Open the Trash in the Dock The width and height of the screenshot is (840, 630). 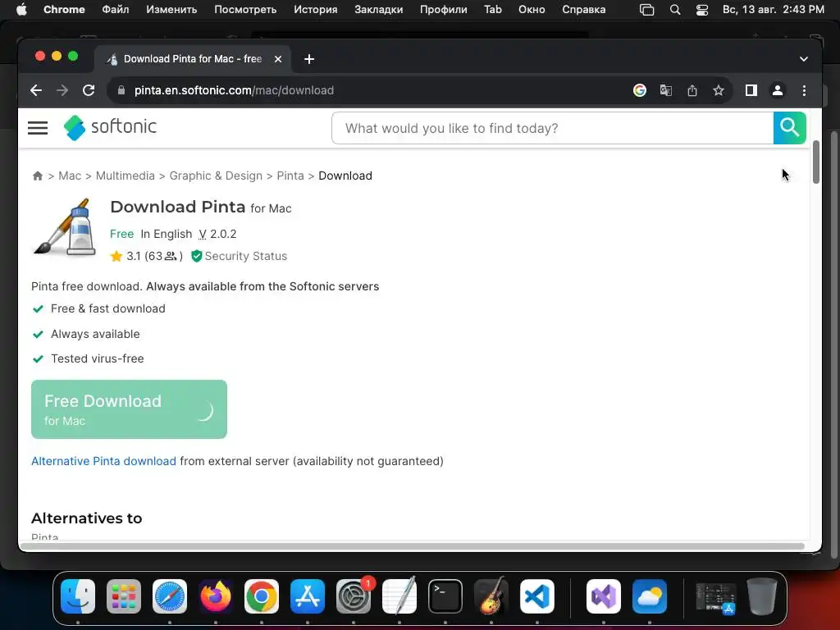coord(762,596)
